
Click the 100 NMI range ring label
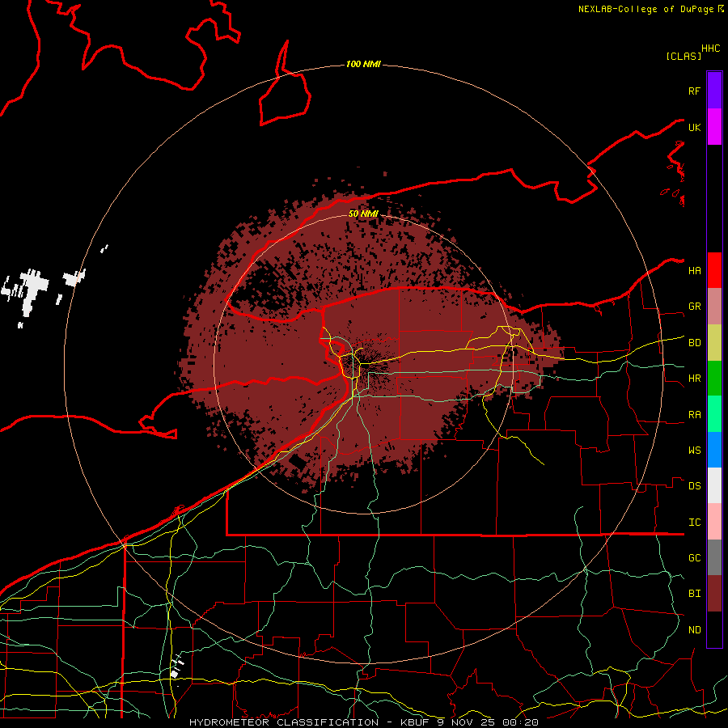coord(363,64)
